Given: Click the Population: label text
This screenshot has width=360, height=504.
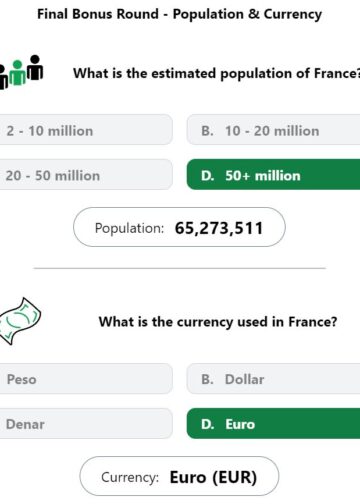Looking at the screenshot, I should [129, 228].
